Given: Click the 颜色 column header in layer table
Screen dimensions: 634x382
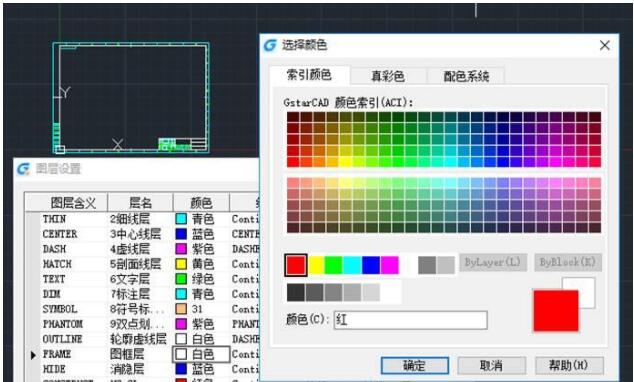Looking at the screenshot, I should (x=201, y=202).
